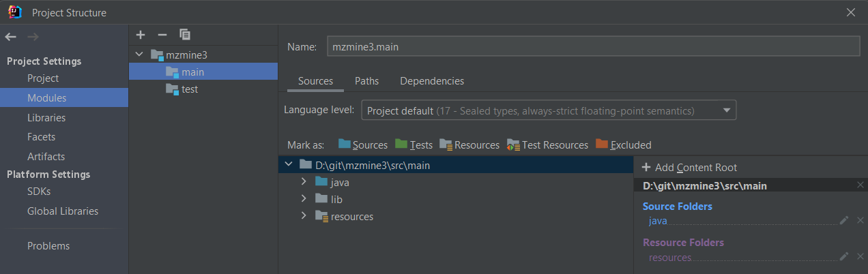The width and height of the screenshot is (868, 274).
Task: Switch to the Dependencies tab
Action: point(432,81)
